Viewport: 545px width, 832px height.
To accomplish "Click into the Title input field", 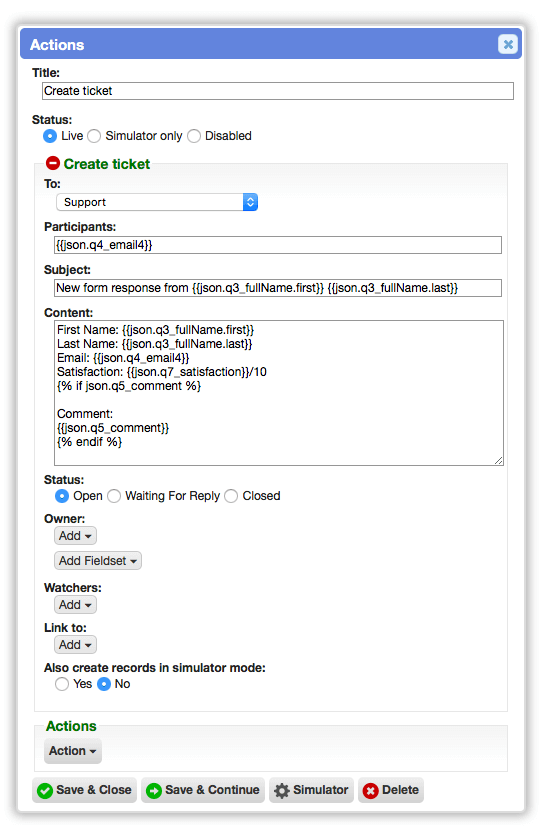I will (x=278, y=91).
